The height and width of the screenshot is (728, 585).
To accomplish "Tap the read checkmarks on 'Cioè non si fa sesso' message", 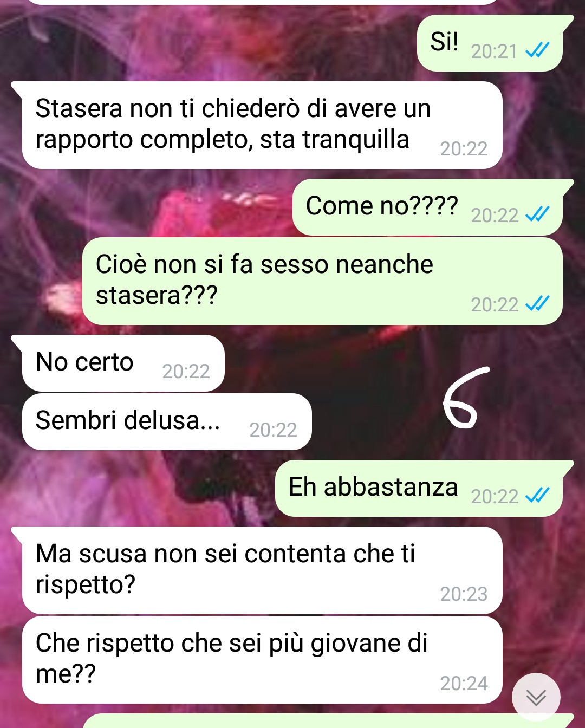I will tap(537, 304).
